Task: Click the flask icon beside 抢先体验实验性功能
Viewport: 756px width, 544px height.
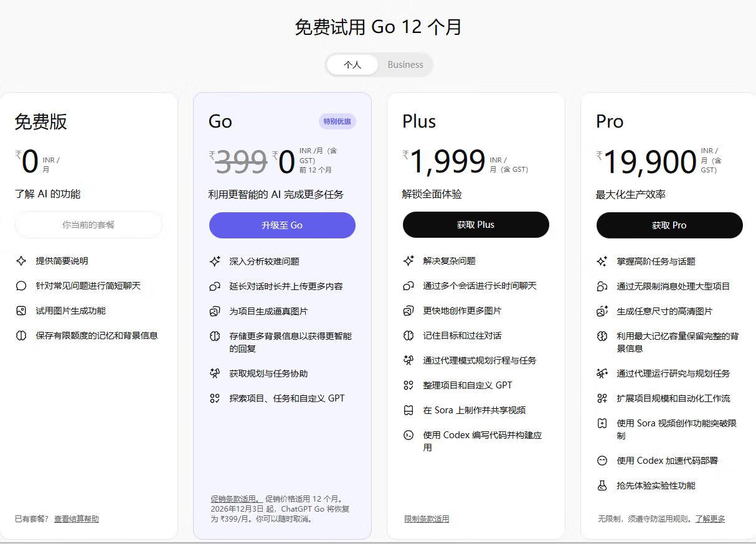Action: click(602, 485)
